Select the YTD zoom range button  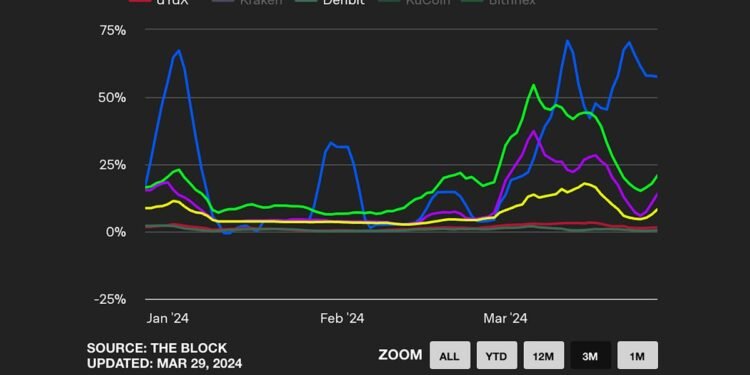496,355
